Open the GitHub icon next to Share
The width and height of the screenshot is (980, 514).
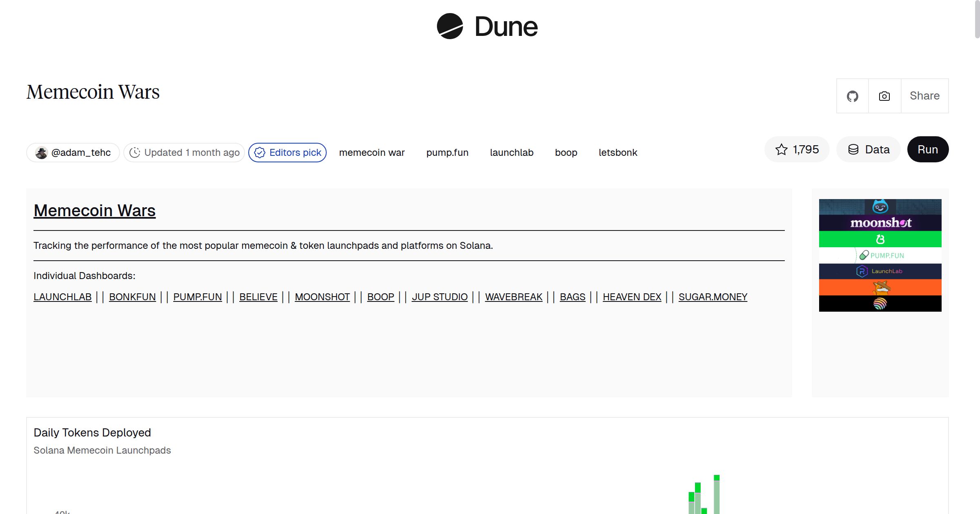(853, 95)
